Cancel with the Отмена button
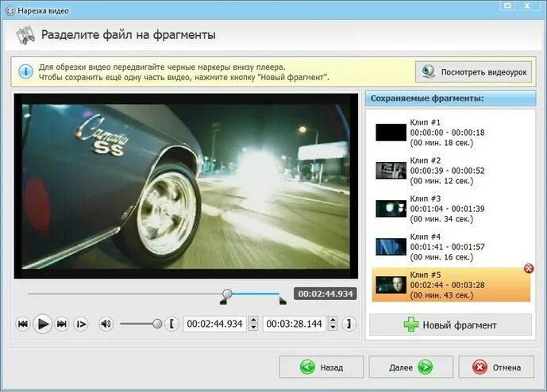The height and width of the screenshot is (392, 547). click(496, 367)
